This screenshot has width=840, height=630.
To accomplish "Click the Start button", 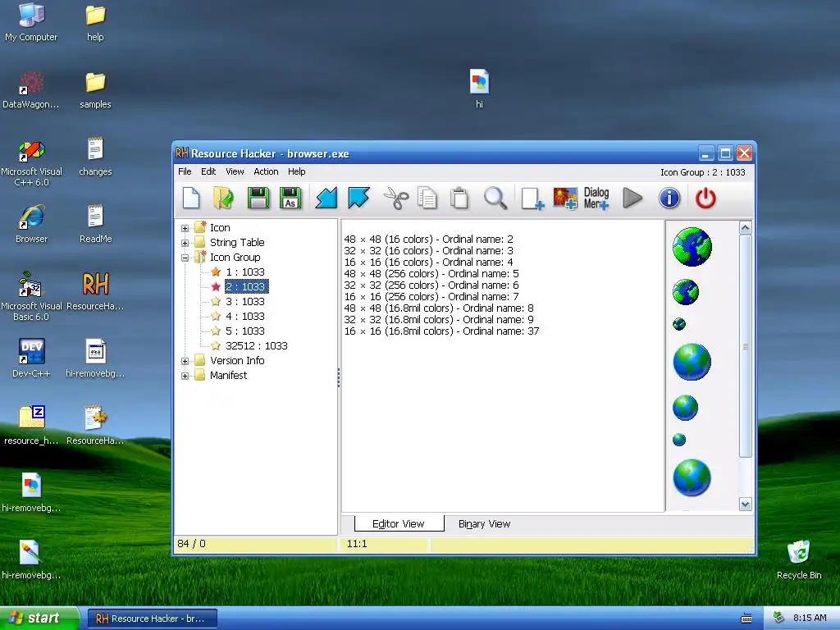I will point(39,618).
